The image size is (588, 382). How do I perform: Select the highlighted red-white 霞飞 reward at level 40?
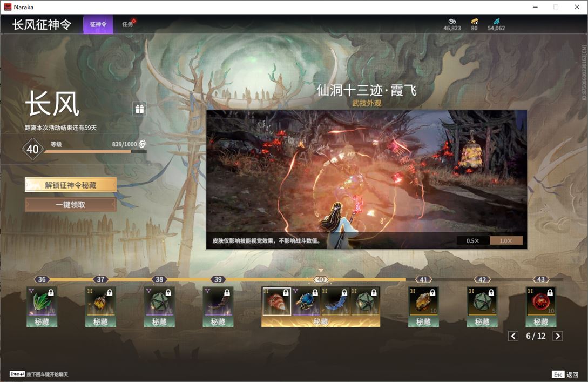click(276, 301)
